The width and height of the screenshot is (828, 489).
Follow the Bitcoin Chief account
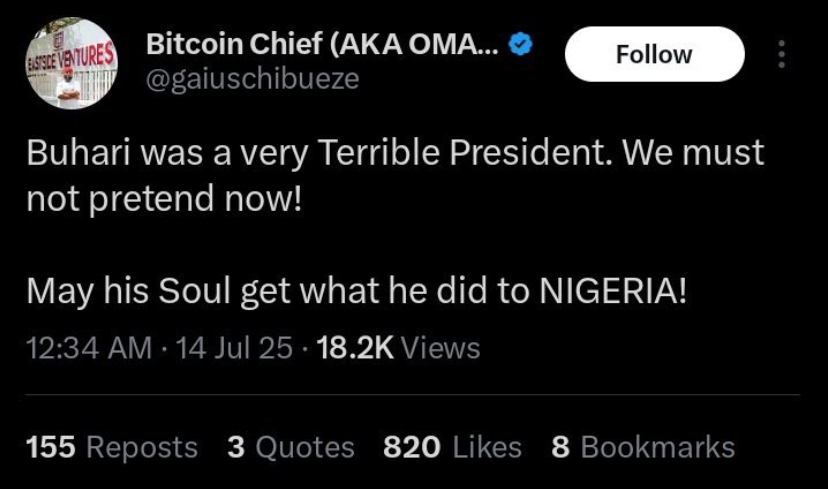click(654, 54)
